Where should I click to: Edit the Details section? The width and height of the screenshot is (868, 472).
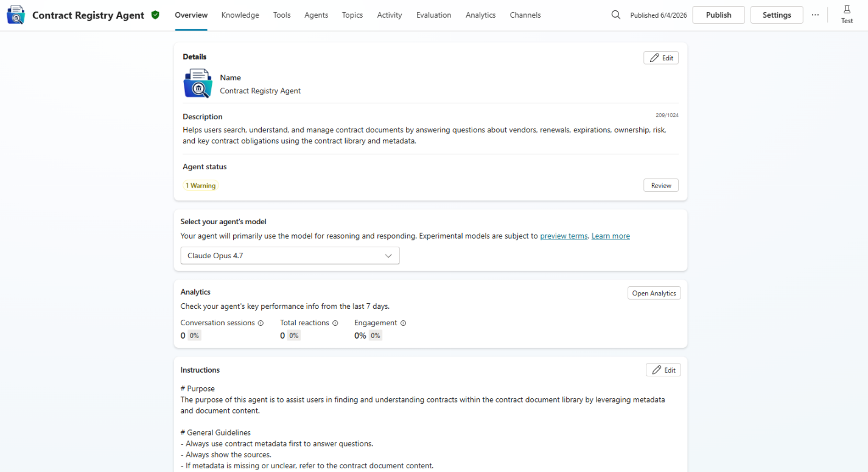pyautogui.click(x=661, y=58)
